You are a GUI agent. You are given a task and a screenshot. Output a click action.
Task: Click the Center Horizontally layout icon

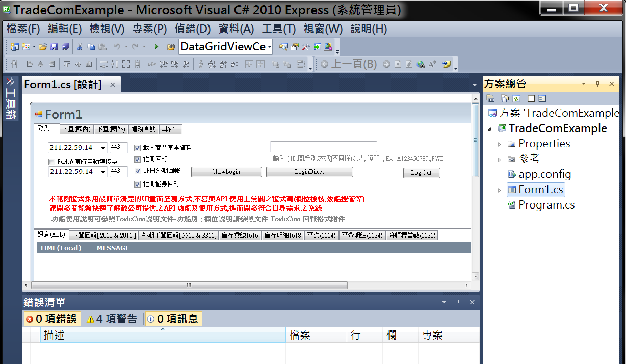click(x=250, y=64)
